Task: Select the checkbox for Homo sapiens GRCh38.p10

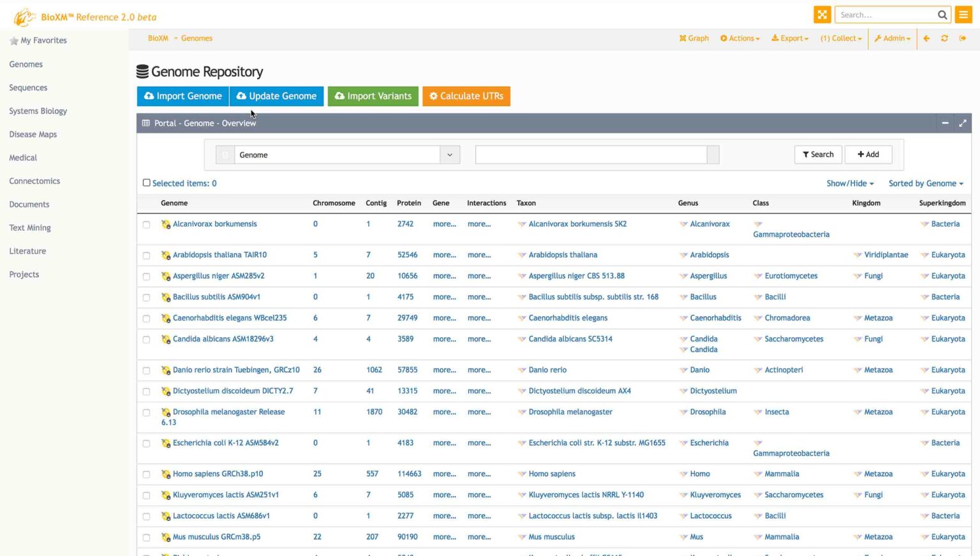Action: pyautogui.click(x=146, y=474)
